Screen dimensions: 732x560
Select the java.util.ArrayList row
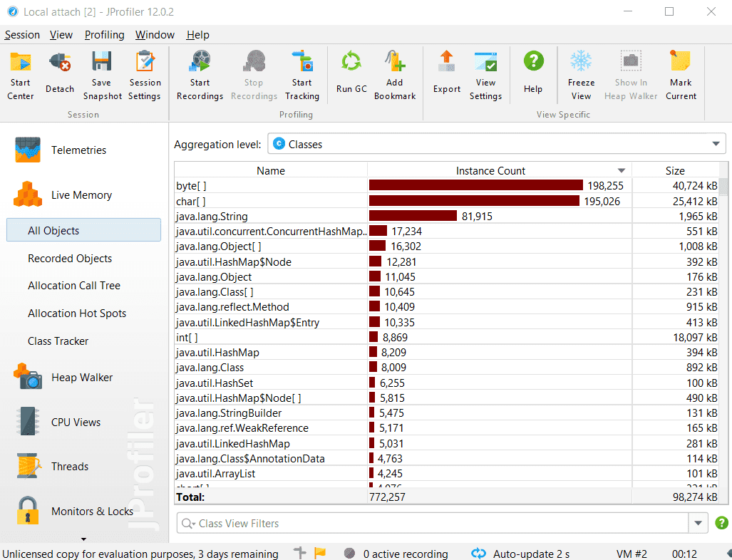tap(447, 473)
